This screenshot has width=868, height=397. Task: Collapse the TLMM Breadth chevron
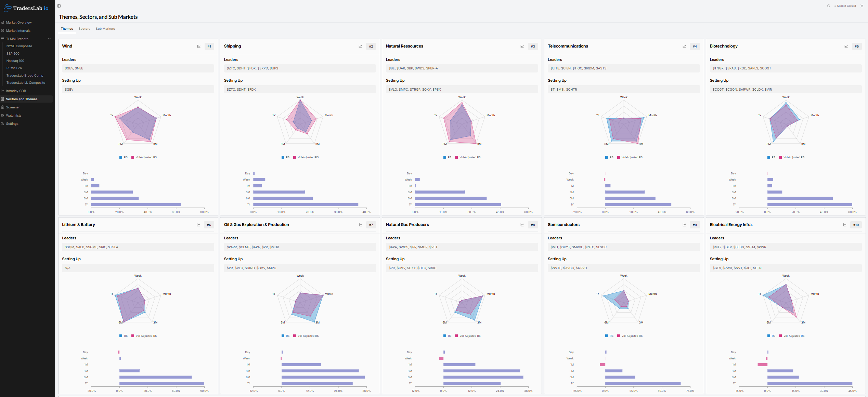(49, 39)
